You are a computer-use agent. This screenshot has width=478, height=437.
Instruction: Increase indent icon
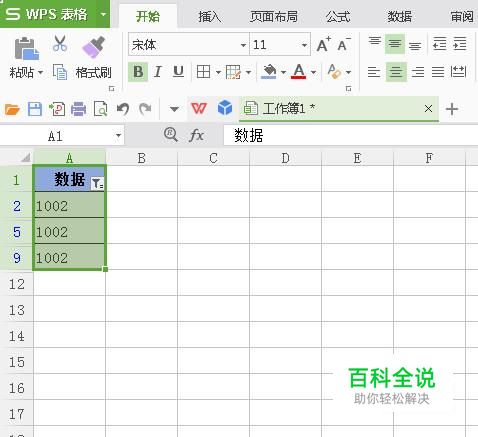coord(459,43)
